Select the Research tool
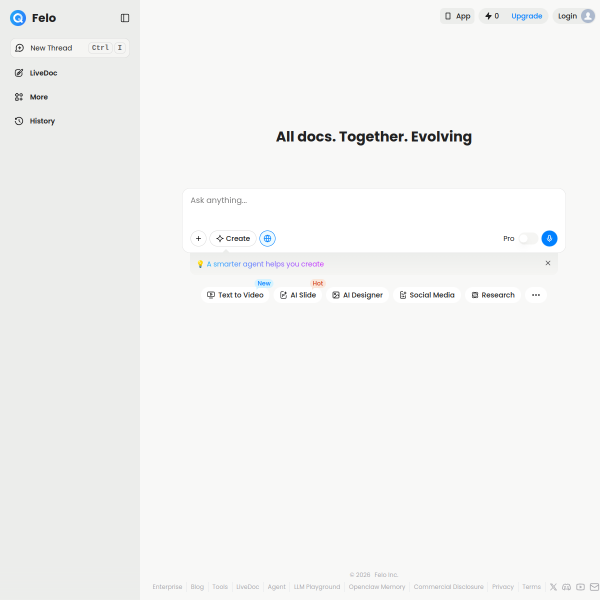 493,295
